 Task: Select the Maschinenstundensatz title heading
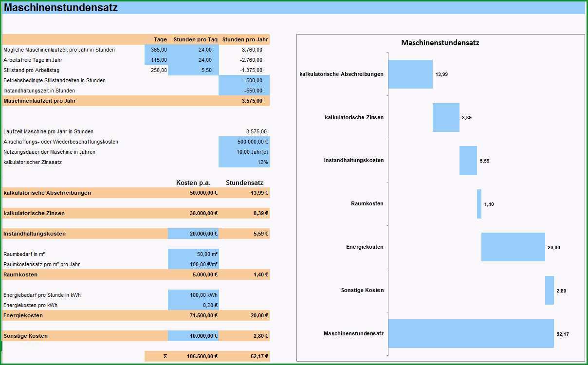pos(61,8)
